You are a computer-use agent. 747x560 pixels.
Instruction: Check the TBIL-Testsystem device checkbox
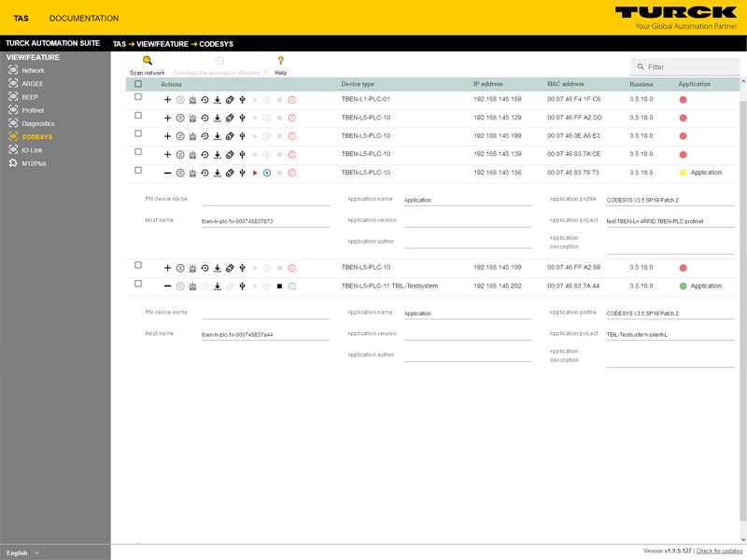tap(138, 284)
